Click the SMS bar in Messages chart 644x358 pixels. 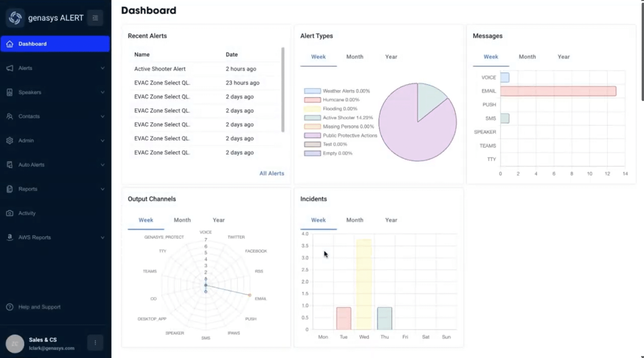click(x=505, y=118)
